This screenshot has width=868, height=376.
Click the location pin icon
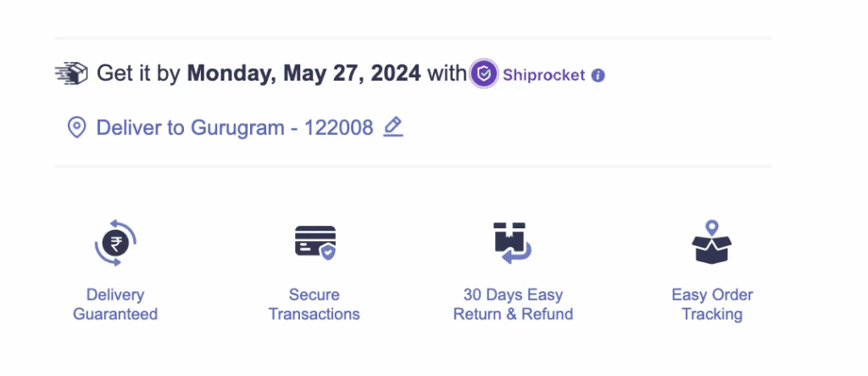77,128
